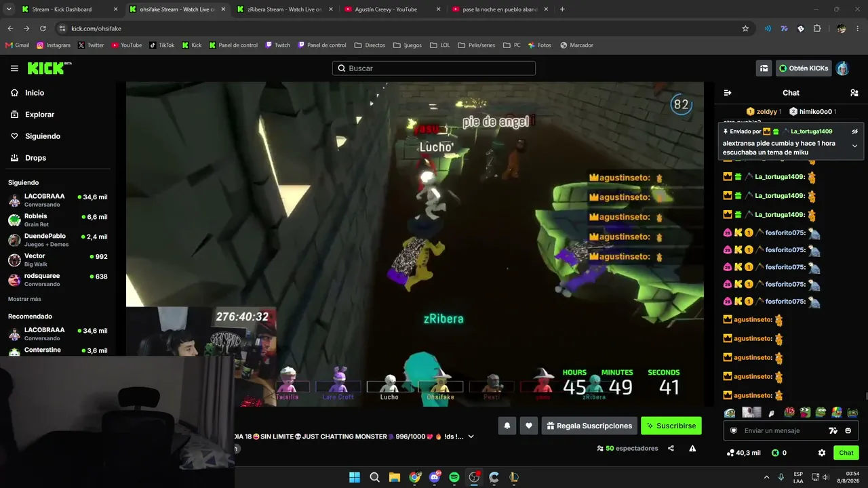Screen dimensions: 868x488
Task: Report the stream with warning icon
Action: coord(692,448)
